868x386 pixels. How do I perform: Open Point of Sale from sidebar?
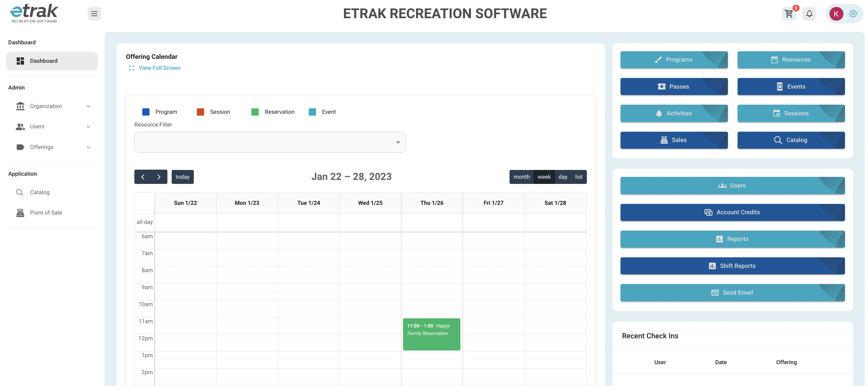(x=52, y=213)
